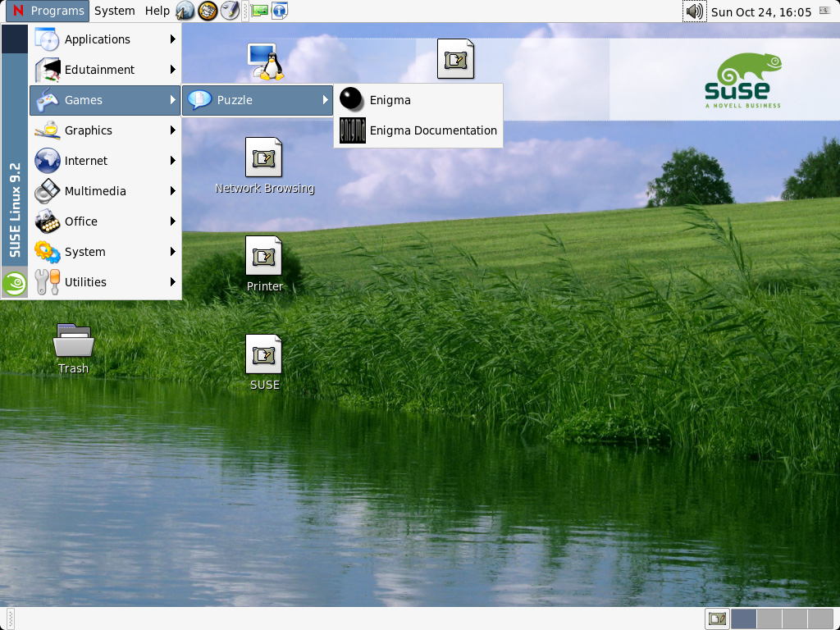This screenshot has height=630, width=840.
Task: Click the green SUSE gecko logo in menu sidebar
Action: (x=15, y=283)
